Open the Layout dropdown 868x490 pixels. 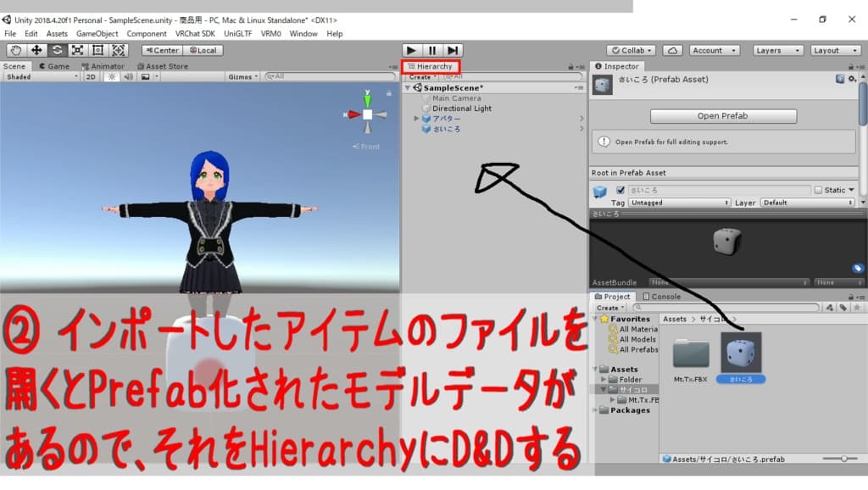[835, 49]
